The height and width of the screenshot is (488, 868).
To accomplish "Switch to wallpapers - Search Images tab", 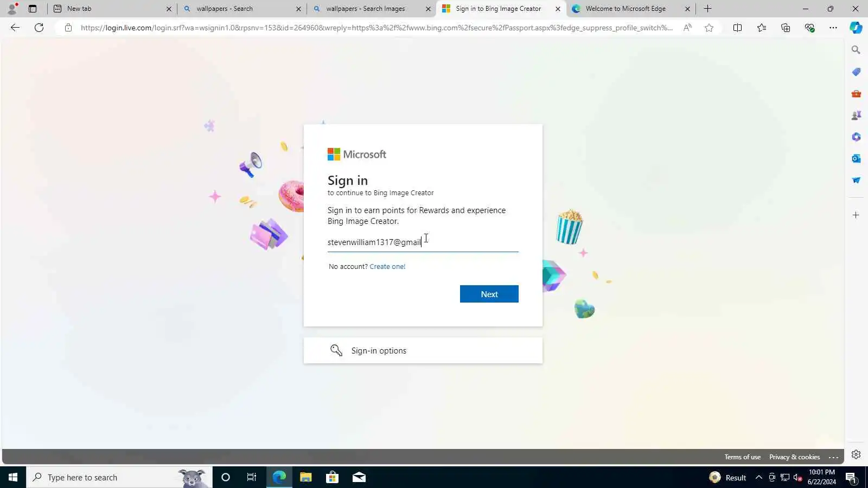I will (372, 9).
